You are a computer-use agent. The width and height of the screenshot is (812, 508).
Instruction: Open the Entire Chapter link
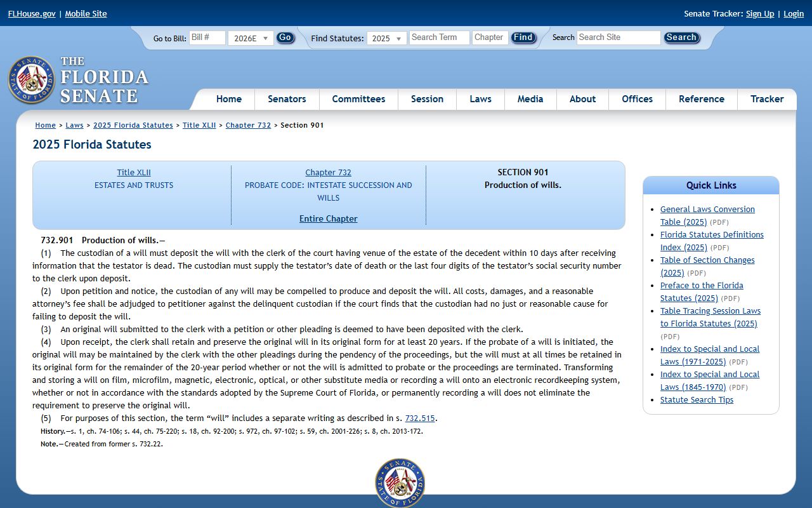point(328,218)
